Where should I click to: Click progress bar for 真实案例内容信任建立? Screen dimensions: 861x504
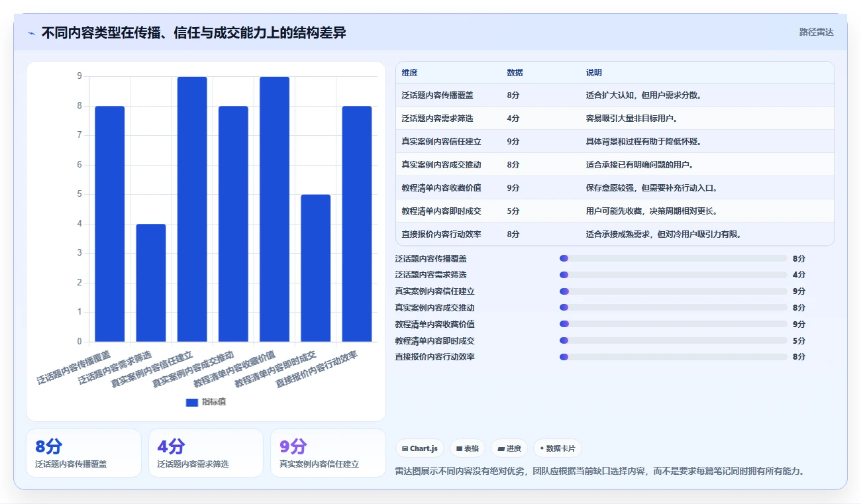[674, 291]
